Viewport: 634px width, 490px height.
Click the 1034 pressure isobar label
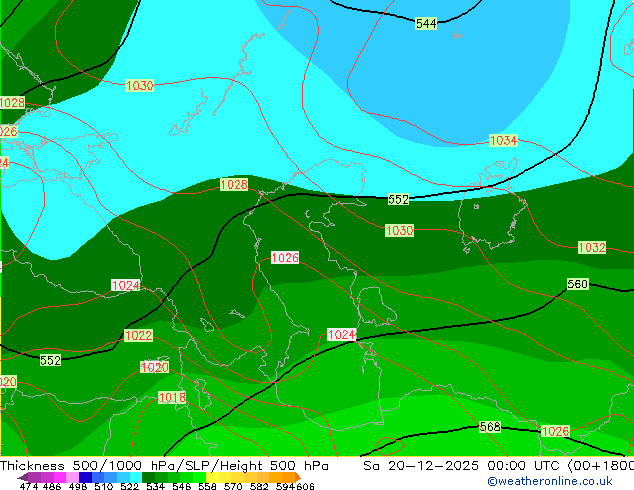point(503,141)
